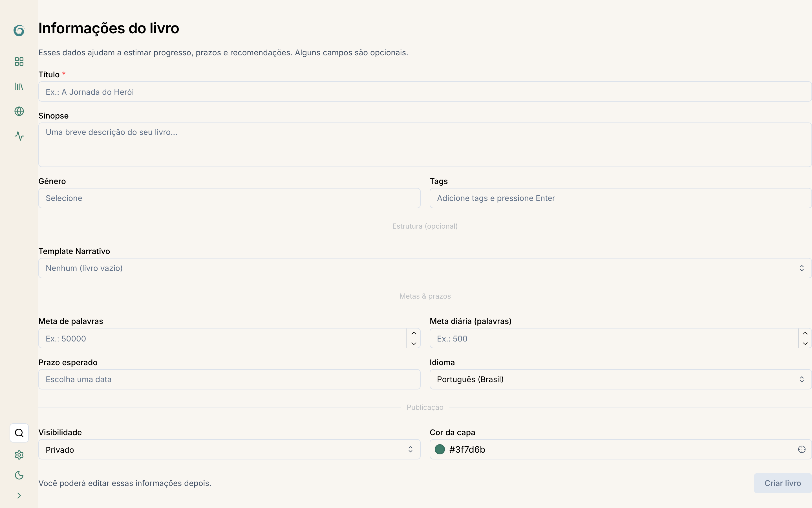Click the Sinopse text area
Viewport: 812px width, 508px height.
click(425, 145)
